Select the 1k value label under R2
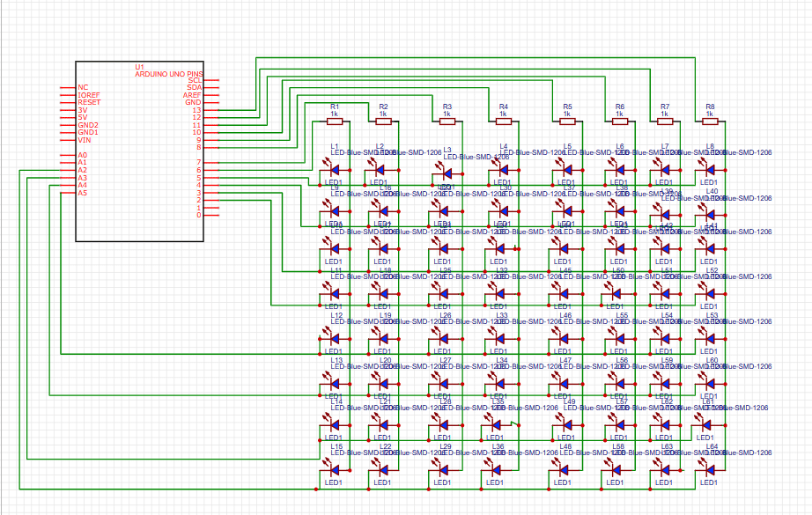This screenshot has width=812, height=515. pos(383,114)
